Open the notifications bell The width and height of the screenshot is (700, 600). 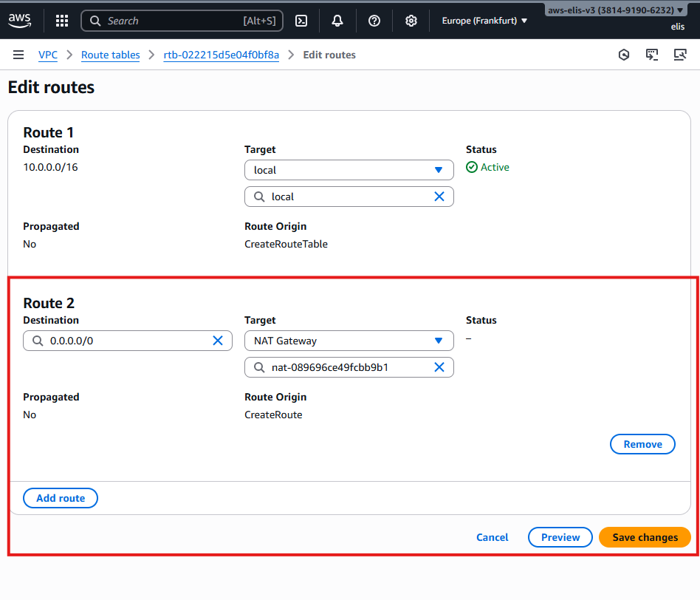coord(337,21)
